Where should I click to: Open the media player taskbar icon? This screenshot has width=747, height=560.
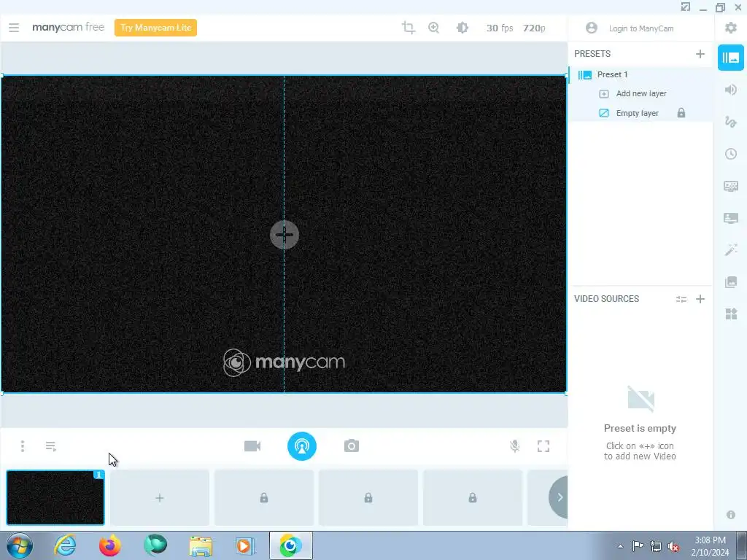245,545
